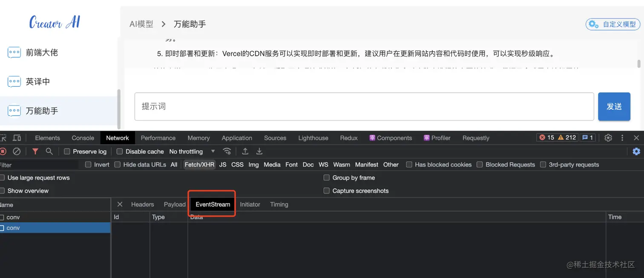Export network log as HAR
644x278 pixels.
tap(259, 151)
